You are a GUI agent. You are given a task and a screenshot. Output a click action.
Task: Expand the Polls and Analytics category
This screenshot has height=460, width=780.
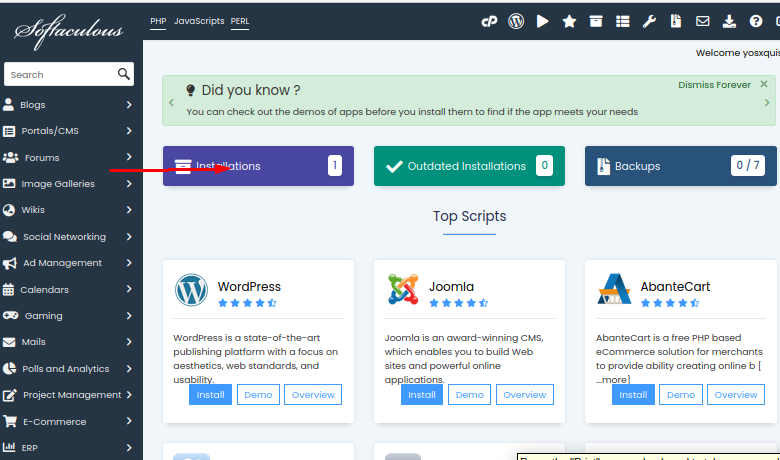pos(68,368)
